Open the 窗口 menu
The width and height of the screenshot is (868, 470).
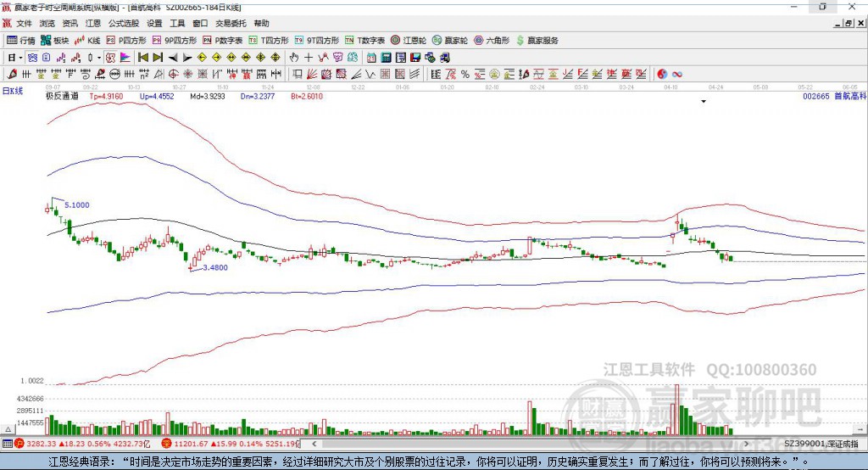click(200, 23)
